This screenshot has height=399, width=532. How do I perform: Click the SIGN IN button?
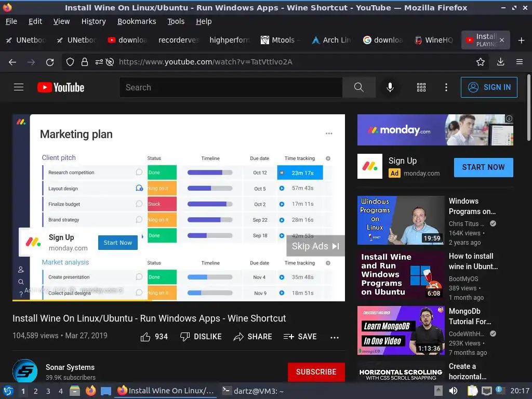[x=489, y=87]
